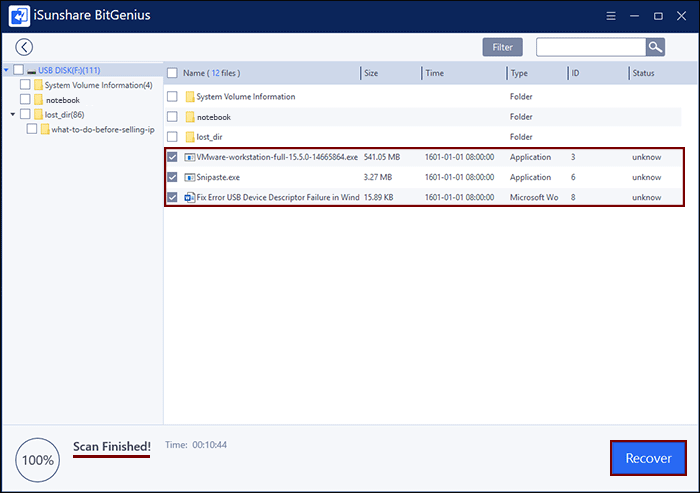Uncheck the Fix Error USB Device document checkbox
This screenshot has width=700, height=493.
pos(172,197)
